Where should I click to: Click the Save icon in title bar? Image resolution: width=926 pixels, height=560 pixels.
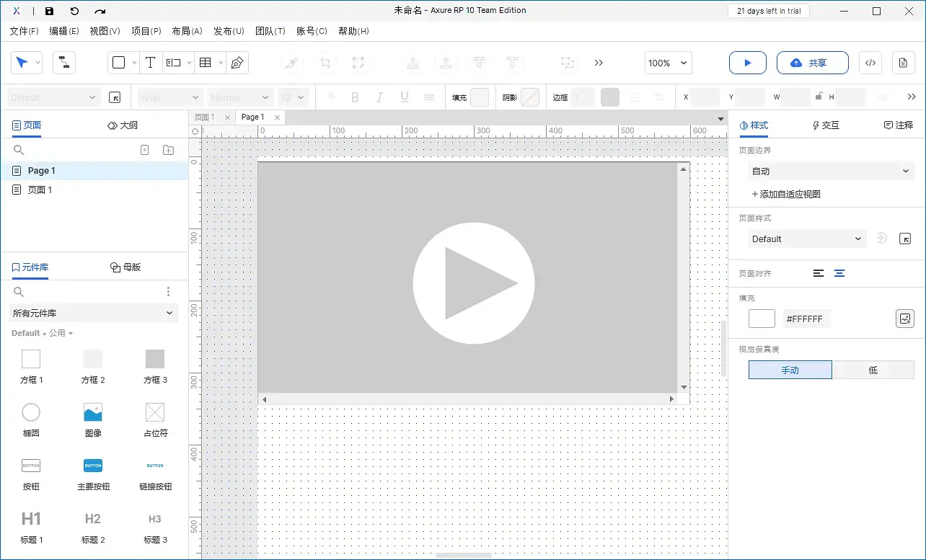point(49,11)
